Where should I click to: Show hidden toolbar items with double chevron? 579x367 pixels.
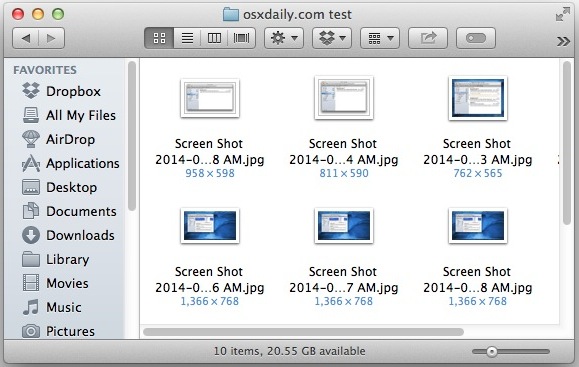(563, 41)
